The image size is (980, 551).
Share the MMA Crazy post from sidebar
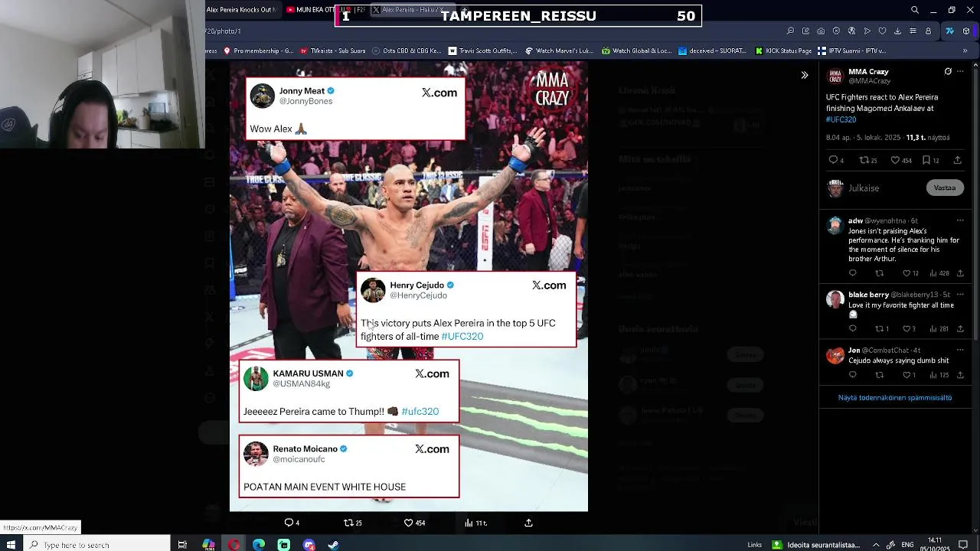coord(957,160)
